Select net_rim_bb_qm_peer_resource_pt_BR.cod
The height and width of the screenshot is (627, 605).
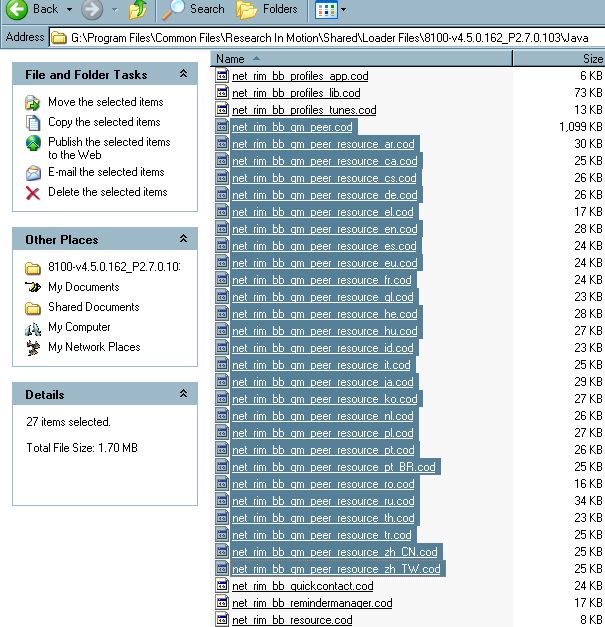[333, 467]
